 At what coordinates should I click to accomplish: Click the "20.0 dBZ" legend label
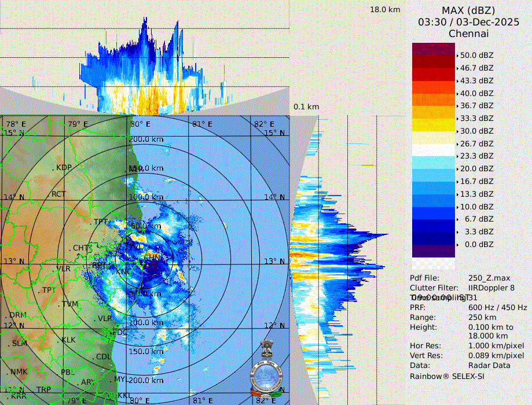tap(476, 168)
